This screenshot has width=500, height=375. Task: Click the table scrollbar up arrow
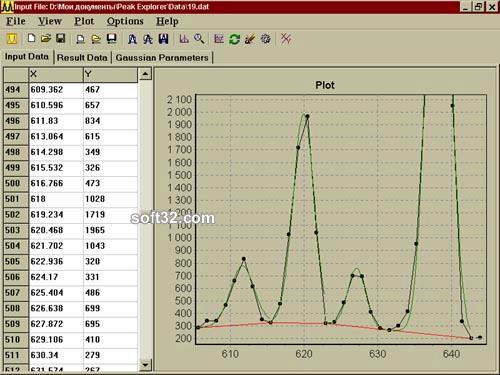[145, 74]
